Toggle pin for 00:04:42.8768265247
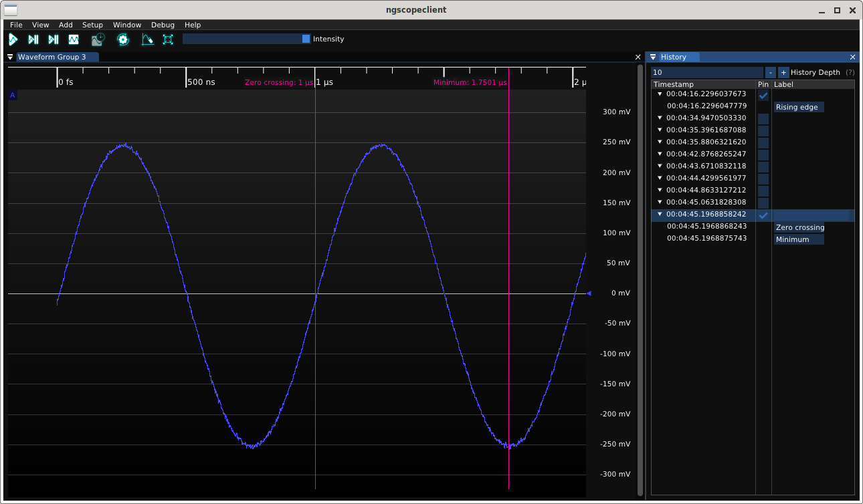The width and height of the screenshot is (863, 504). tap(763, 154)
